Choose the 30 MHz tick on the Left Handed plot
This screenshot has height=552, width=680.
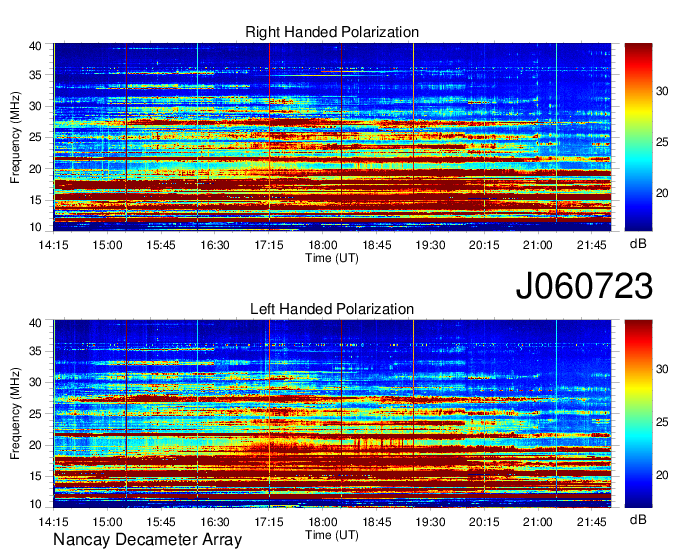[x=35, y=382]
